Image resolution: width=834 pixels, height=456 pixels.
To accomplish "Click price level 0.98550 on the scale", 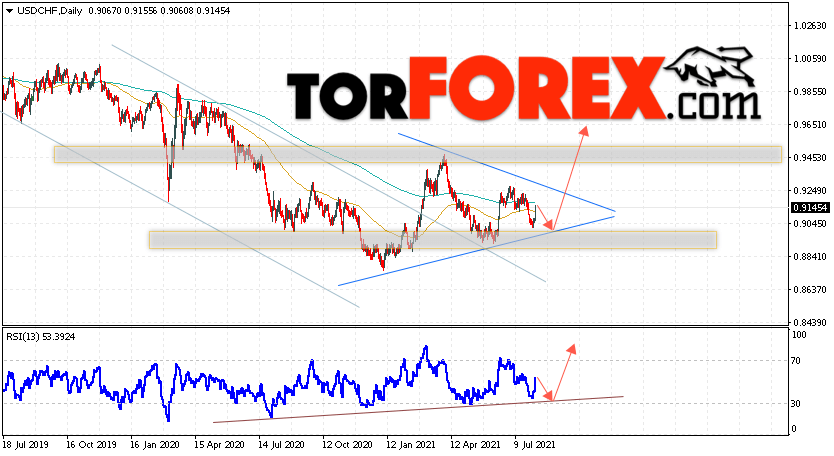I will [x=810, y=92].
